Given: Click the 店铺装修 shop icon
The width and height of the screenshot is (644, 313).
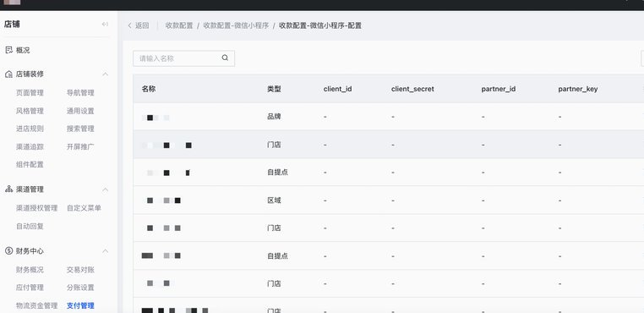Looking at the screenshot, I should (8, 74).
